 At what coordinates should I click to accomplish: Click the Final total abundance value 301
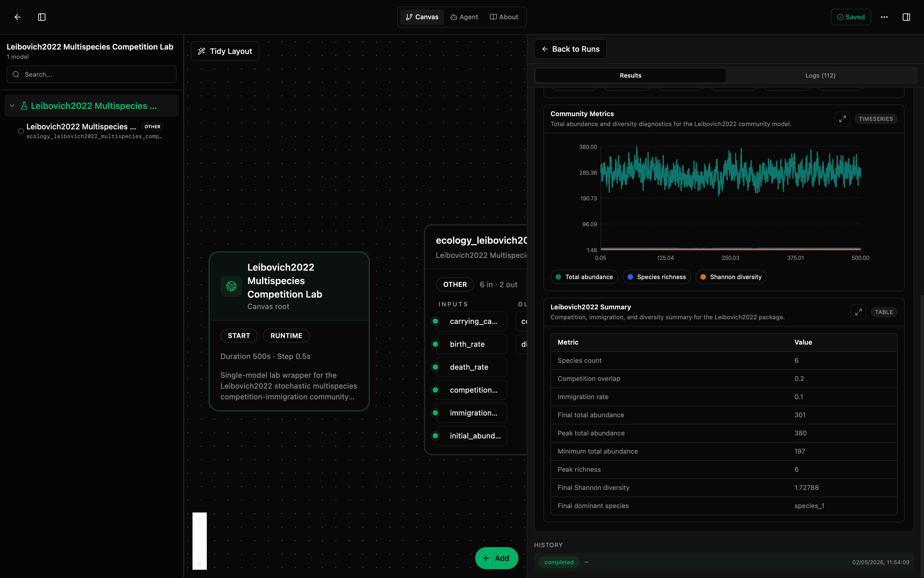(800, 415)
